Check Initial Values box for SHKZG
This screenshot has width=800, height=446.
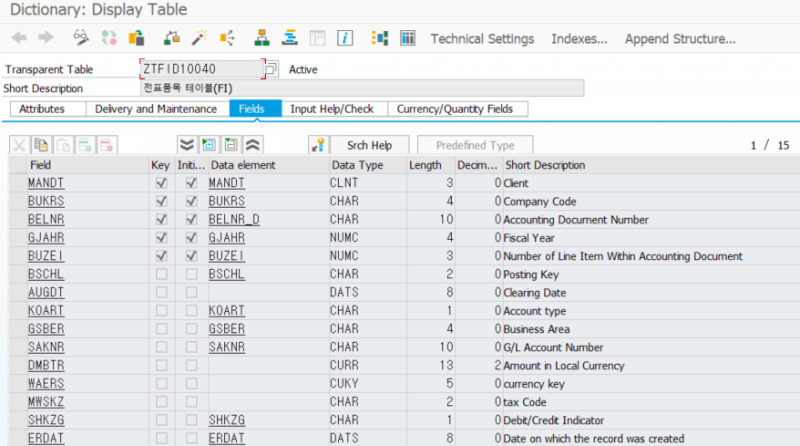[191, 420]
